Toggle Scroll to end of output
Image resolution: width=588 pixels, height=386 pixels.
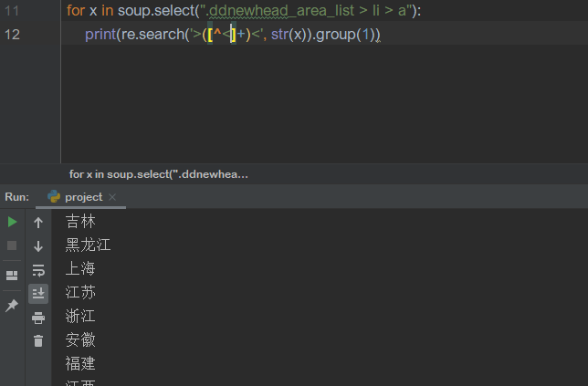tap(38, 294)
